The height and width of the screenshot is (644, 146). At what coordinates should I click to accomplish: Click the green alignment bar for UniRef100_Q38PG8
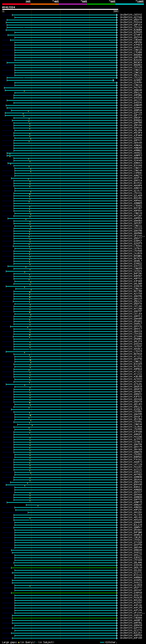click(64, 593)
